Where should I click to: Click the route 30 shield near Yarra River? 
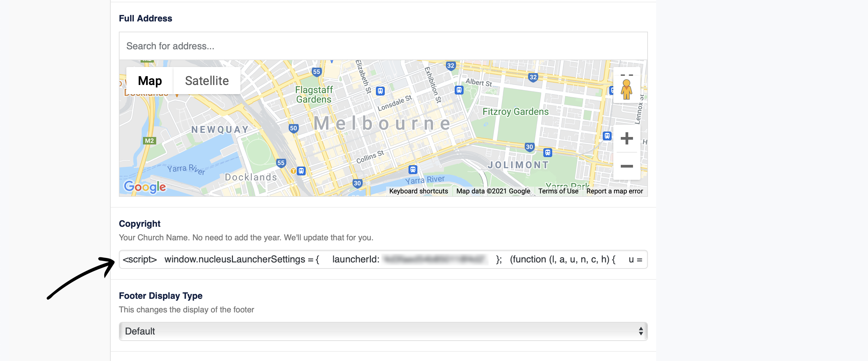pyautogui.click(x=357, y=183)
